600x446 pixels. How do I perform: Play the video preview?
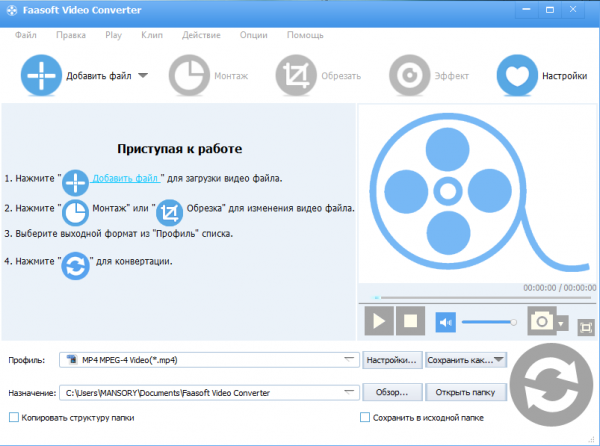tap(379, 321)
